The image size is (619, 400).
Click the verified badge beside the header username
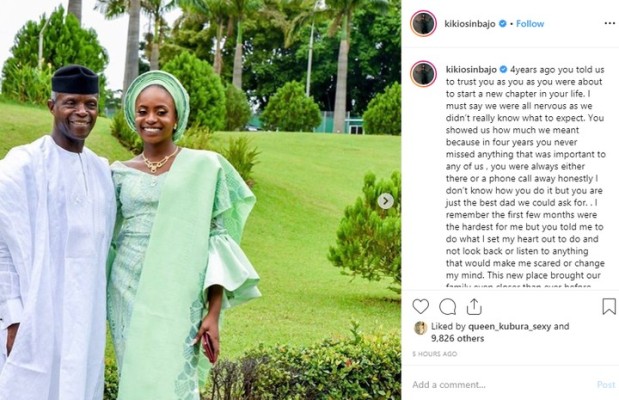coord(503,24)
